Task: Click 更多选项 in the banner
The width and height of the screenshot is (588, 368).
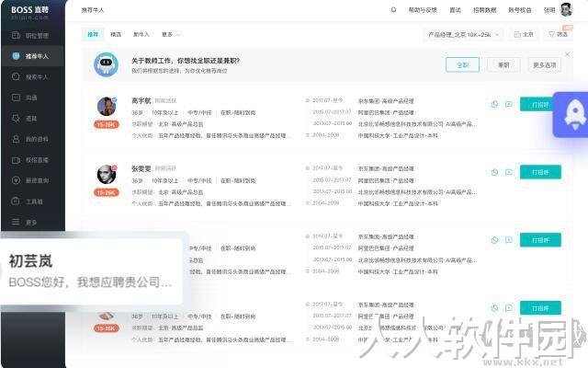Action: [545, 64]
